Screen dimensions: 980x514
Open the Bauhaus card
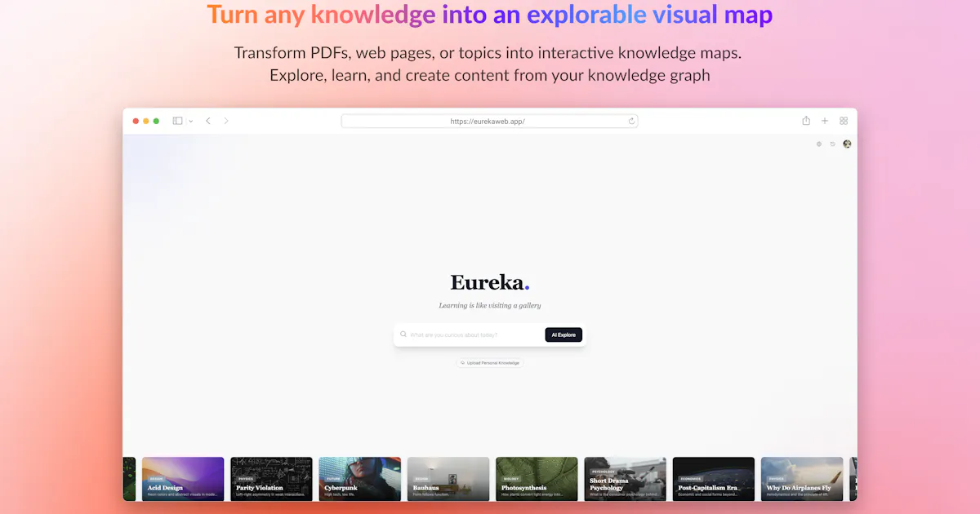pyautogui.click(x=448, y=479)
